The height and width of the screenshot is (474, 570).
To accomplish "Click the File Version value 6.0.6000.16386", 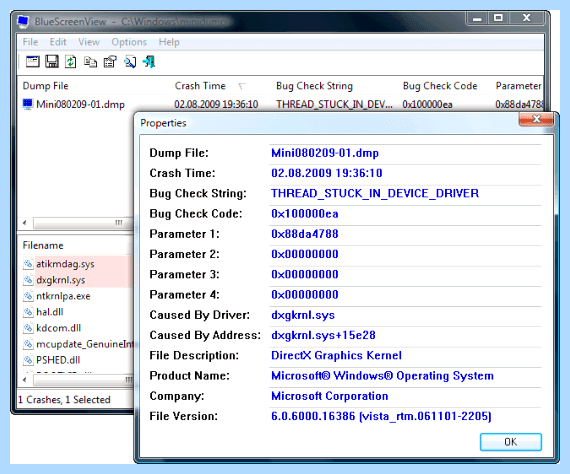I will [381, 416].
